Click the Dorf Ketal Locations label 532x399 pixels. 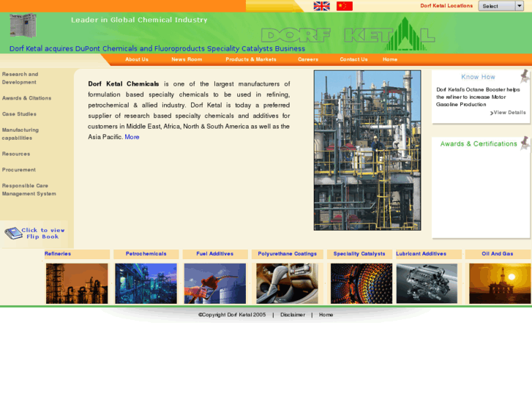(x=446, y=6)
